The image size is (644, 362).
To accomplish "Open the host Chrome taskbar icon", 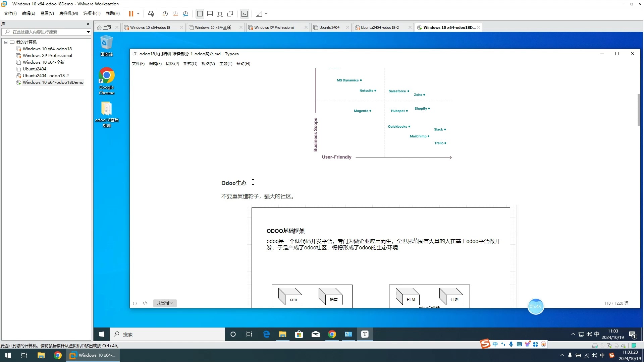I will click(x=58, y=355).
